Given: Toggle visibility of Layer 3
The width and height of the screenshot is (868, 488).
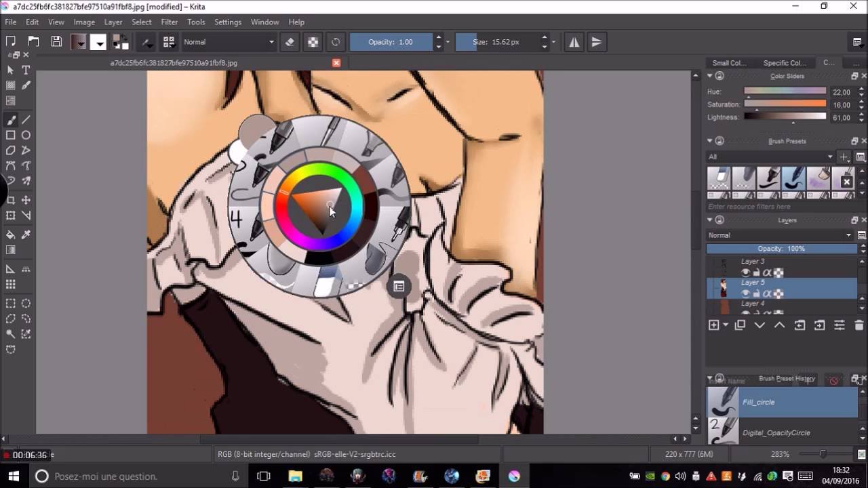Looking at the screenshot, I should tap(746, 272).
